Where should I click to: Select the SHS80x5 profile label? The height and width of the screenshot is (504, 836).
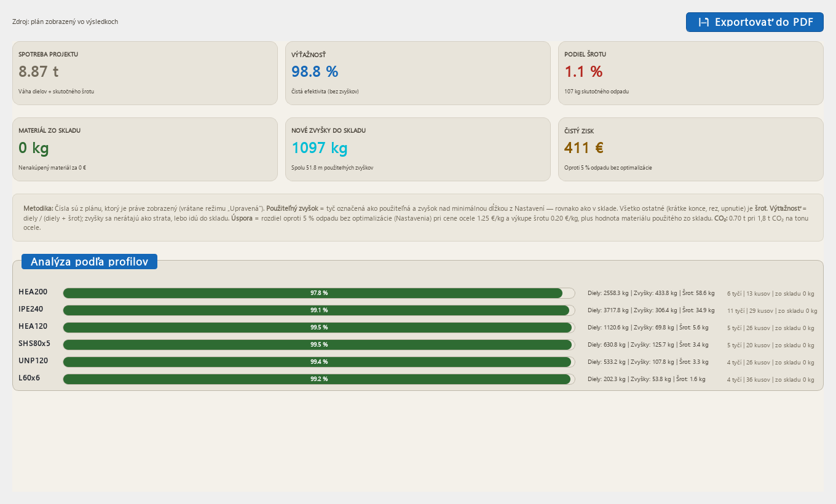[34, 344]
